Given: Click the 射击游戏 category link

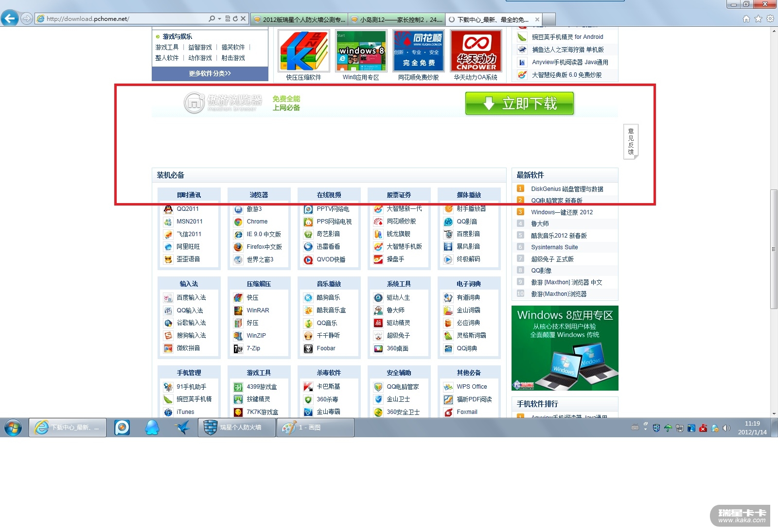Looking at the screenshot, I should point(233,58).
